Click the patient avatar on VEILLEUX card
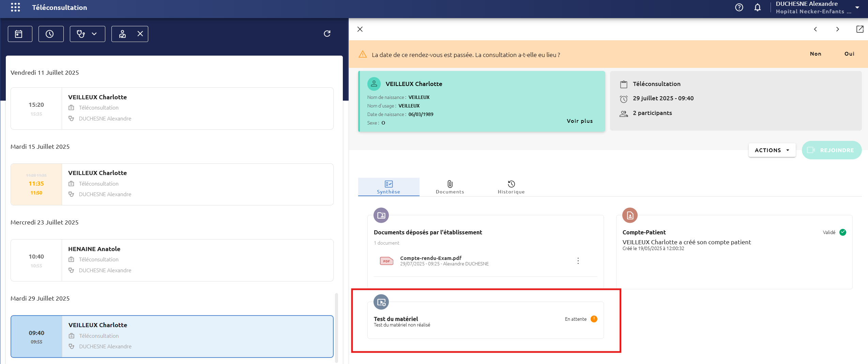Screen dimensions: 868x364 [374, 84]
